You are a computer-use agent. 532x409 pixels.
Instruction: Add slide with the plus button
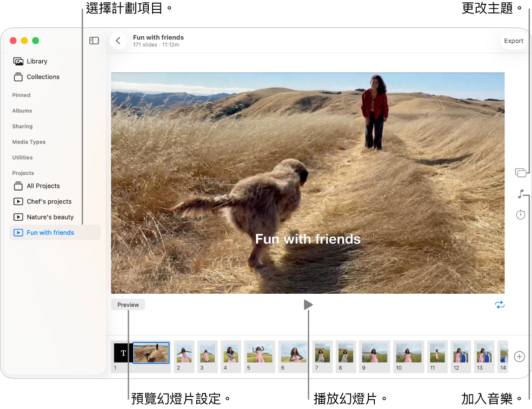pos(519,357)
